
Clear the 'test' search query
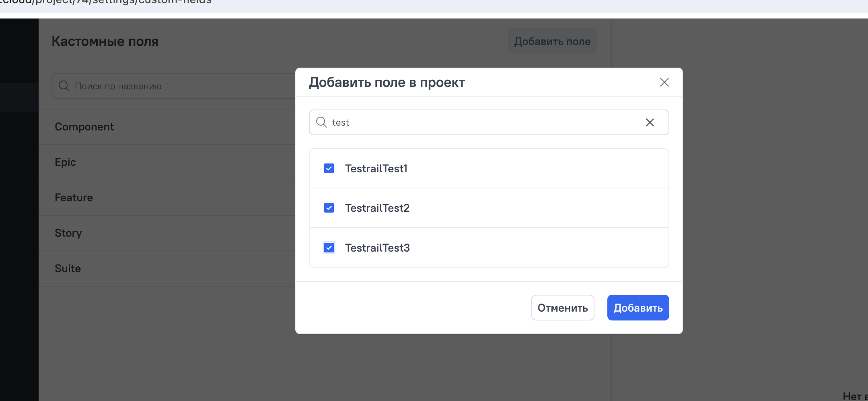click(x=650, y=122)
